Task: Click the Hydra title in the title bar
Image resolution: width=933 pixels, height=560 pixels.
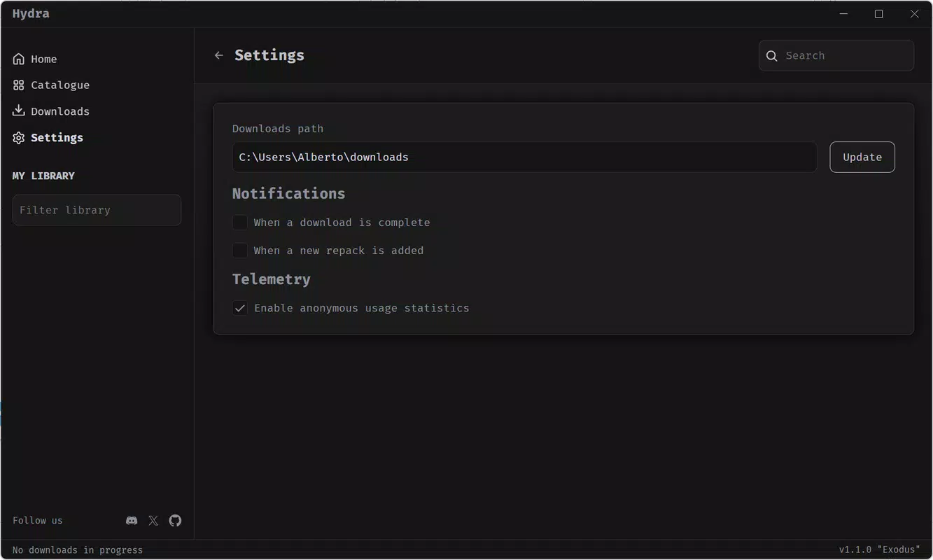Action: coord(31,14)
